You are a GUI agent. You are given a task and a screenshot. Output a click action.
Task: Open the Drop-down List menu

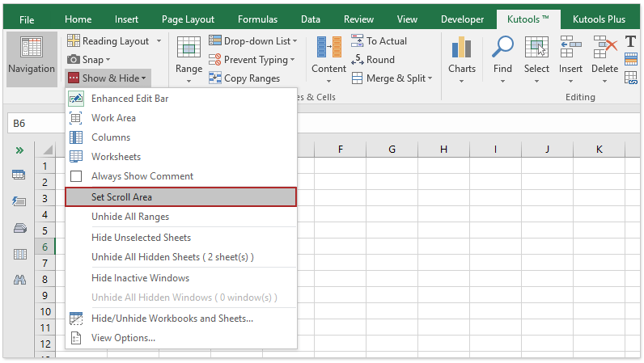point(253,40)
